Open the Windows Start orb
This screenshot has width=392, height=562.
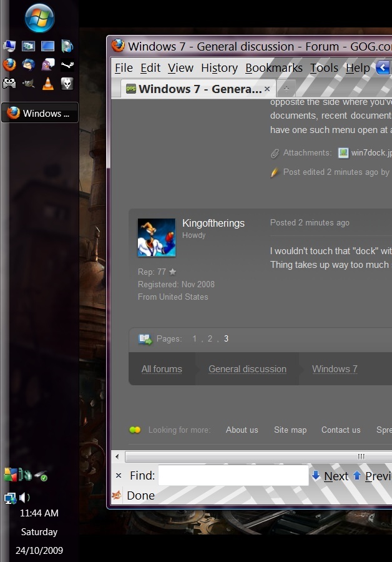click(x=40, y=18)
